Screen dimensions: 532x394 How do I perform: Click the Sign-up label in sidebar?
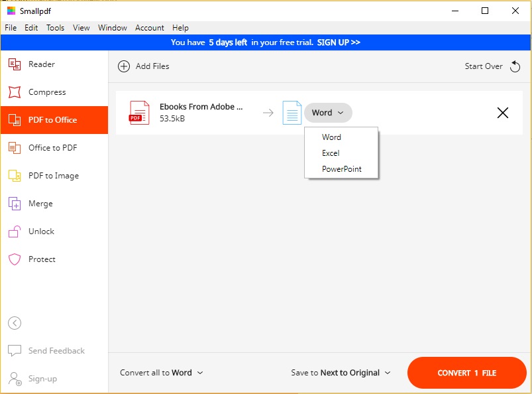[x=43, y=379]
